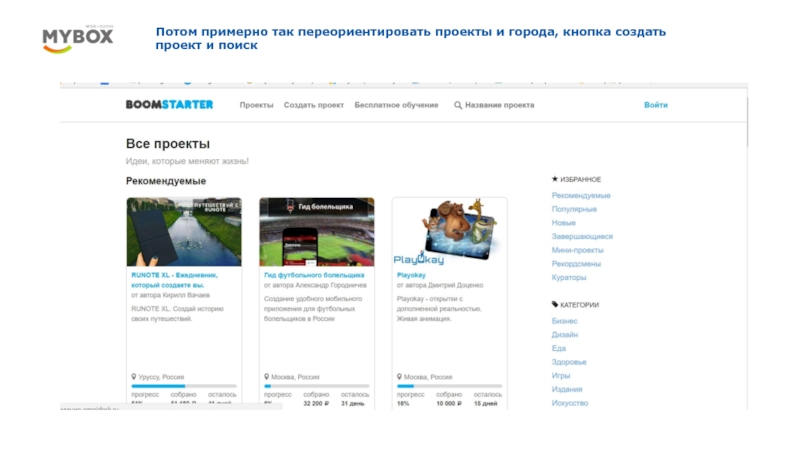The height and width of the screenshot is (450, 800).
Task: Click the MYBOX logo on the slide
Action: pos(78,39)
